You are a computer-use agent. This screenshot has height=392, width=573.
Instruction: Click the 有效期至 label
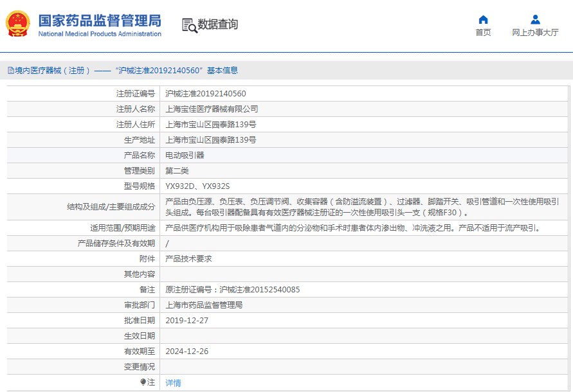tap(139, 351)
